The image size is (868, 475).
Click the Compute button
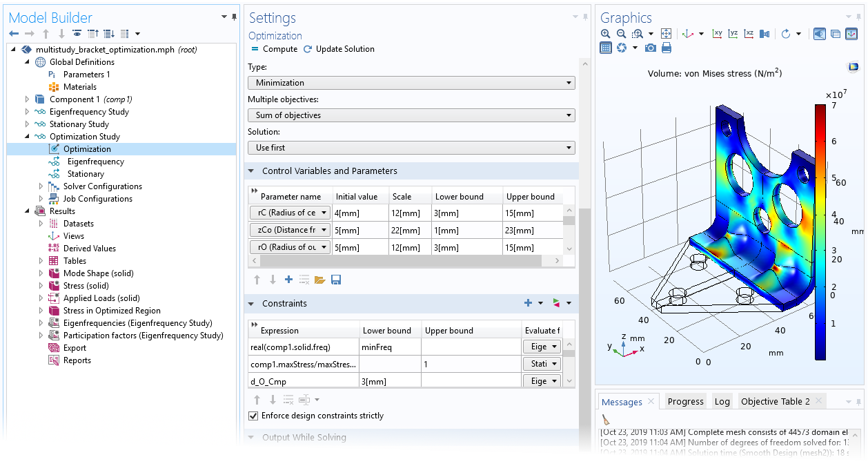point(274,49)
